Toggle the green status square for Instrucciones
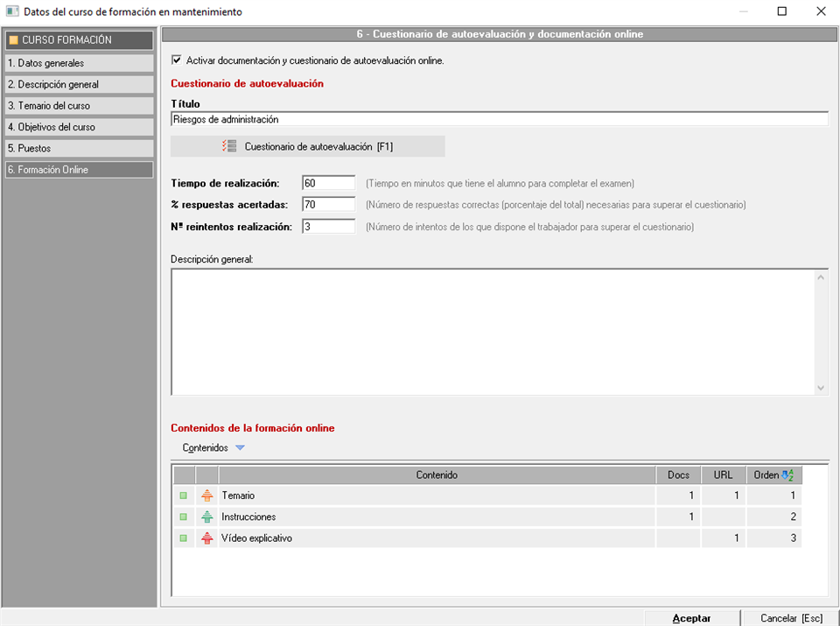This screenshot has width=840, height=626. pos(184,517)
